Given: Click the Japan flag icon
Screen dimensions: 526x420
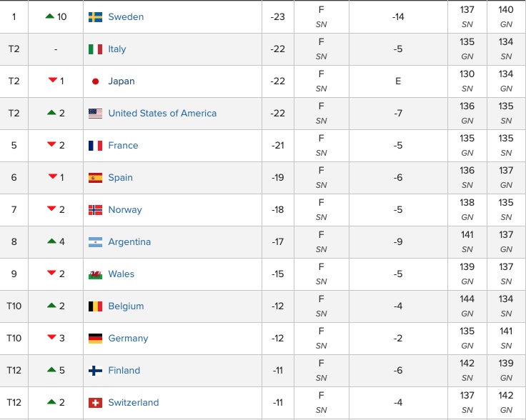Looking at the screenshot, I should point(95,81).
